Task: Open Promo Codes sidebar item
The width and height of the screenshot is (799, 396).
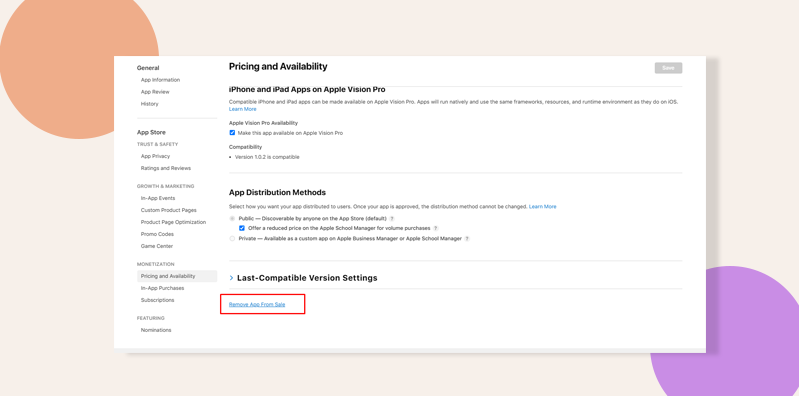Action: tap(157, 234)
